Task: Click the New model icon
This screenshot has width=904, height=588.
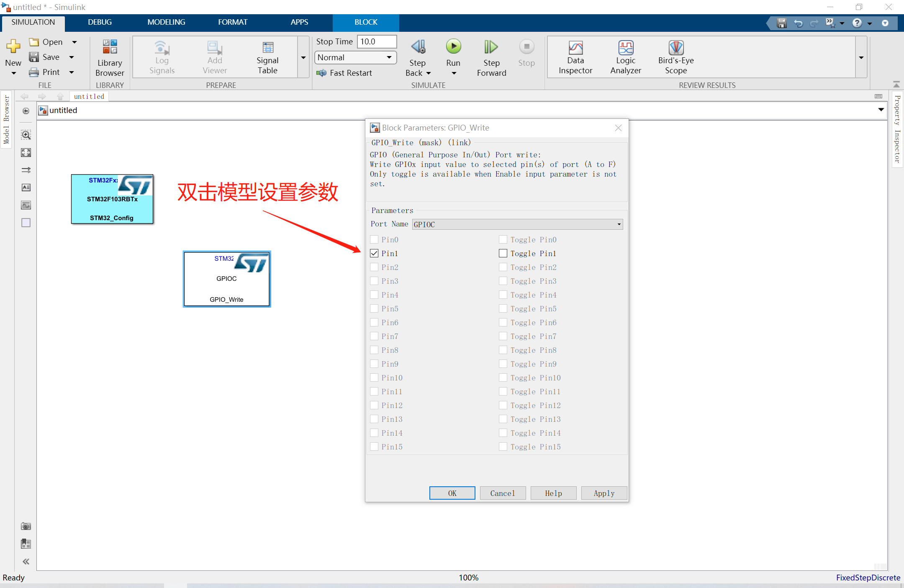Action: click(x=13, y=47)
